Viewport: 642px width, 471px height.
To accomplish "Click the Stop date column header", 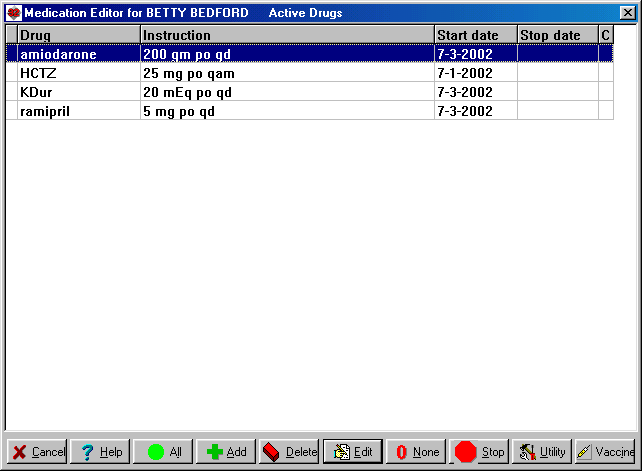I will pos(558,35).
